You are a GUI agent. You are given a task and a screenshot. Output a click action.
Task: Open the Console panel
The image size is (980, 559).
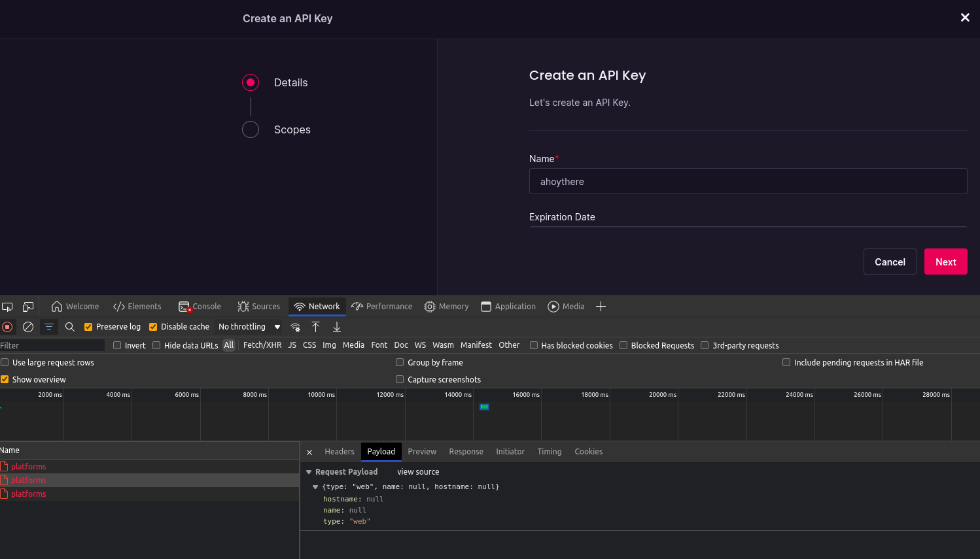coord(200,306)
